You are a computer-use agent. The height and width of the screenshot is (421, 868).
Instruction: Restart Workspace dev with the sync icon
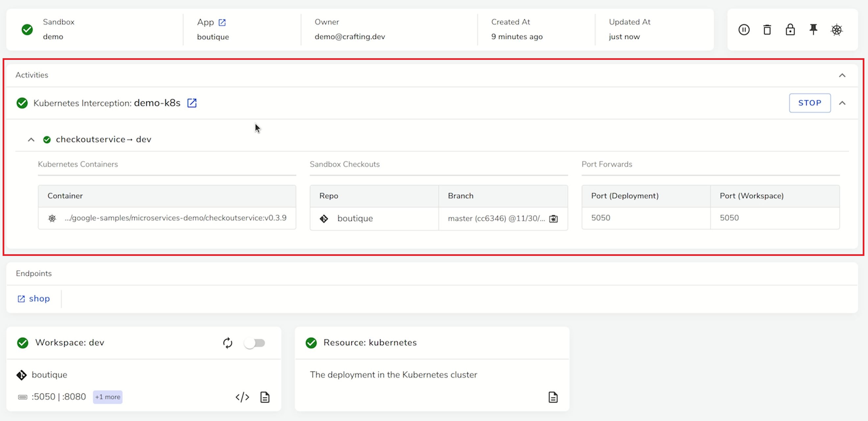228,343
